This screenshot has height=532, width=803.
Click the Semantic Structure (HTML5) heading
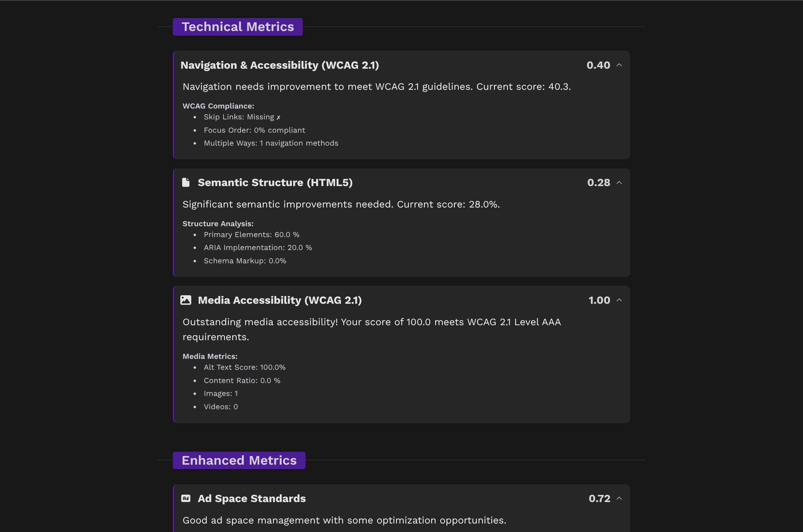[275, 183]
